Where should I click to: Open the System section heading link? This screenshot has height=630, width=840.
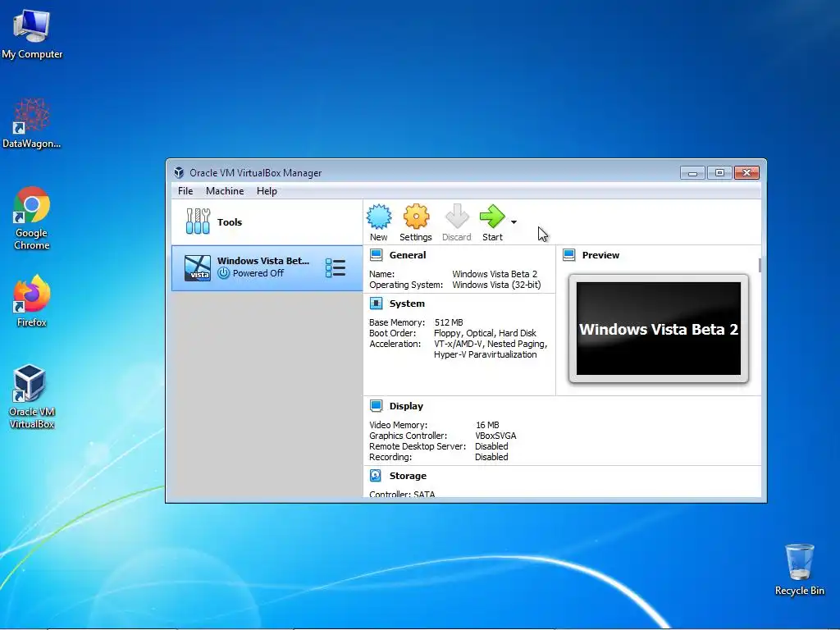pyautogui.click(x=407, y=304)
